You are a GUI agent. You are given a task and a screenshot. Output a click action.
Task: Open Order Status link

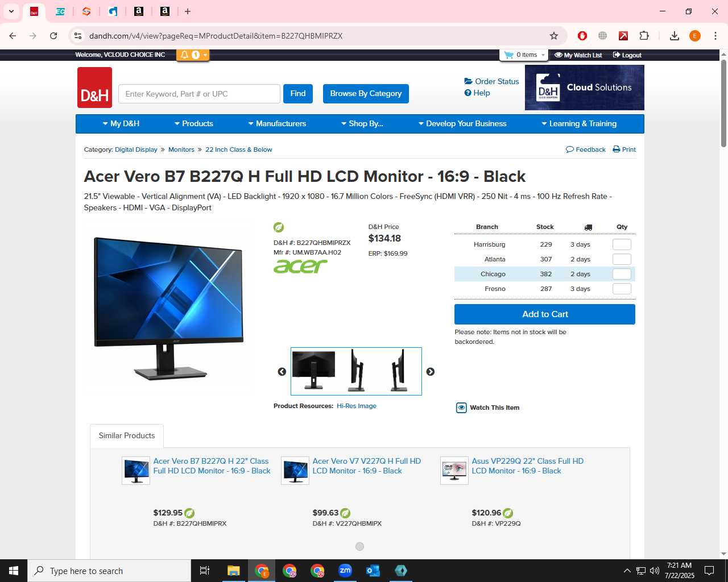491,81
